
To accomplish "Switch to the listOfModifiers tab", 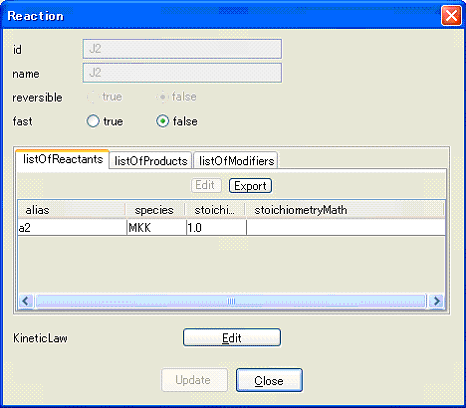I will tap(236, 161).
